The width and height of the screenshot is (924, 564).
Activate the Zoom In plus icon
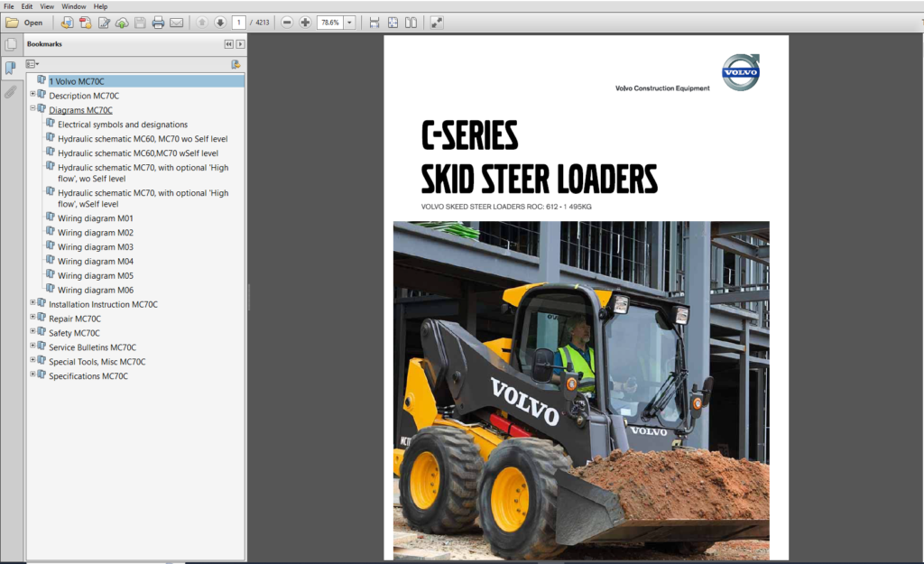pyautogui.click(x=304, y=23)
